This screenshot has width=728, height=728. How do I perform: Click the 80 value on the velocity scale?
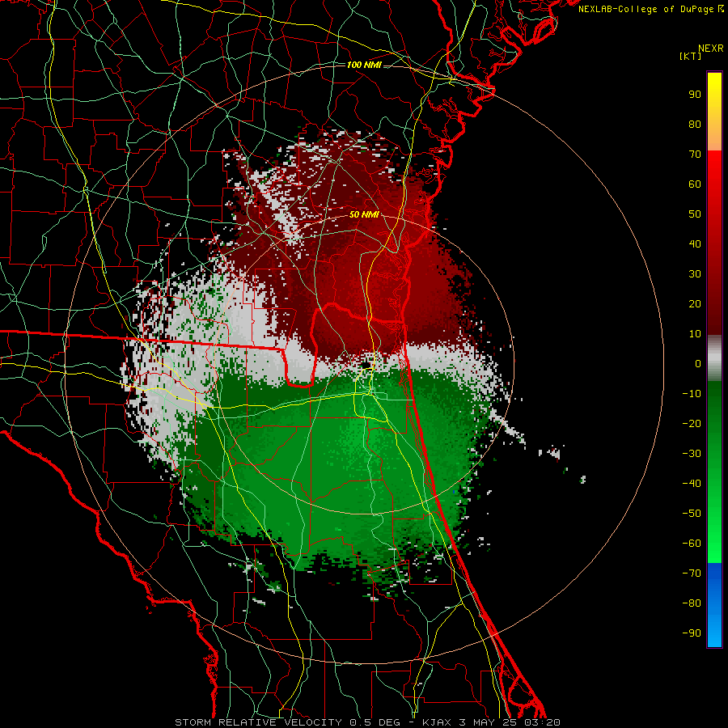695,125
